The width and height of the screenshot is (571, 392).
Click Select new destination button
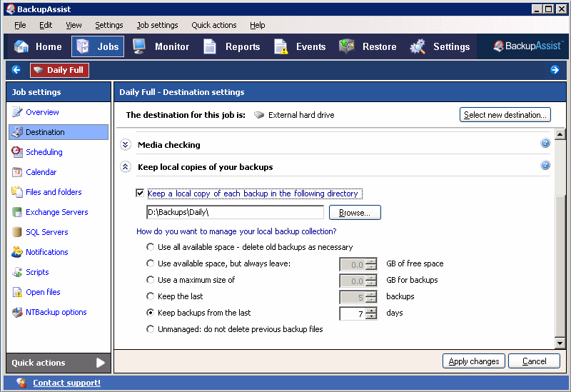click(505, 115)
